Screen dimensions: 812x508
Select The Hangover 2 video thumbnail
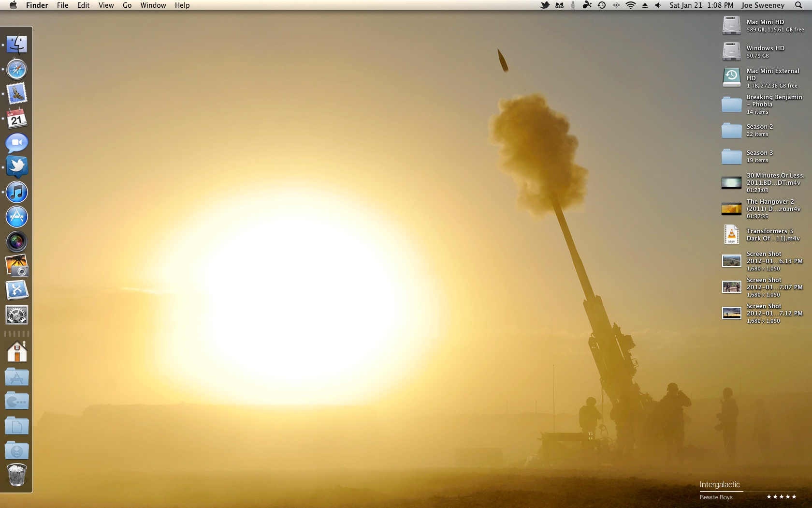tap(731, 209)
